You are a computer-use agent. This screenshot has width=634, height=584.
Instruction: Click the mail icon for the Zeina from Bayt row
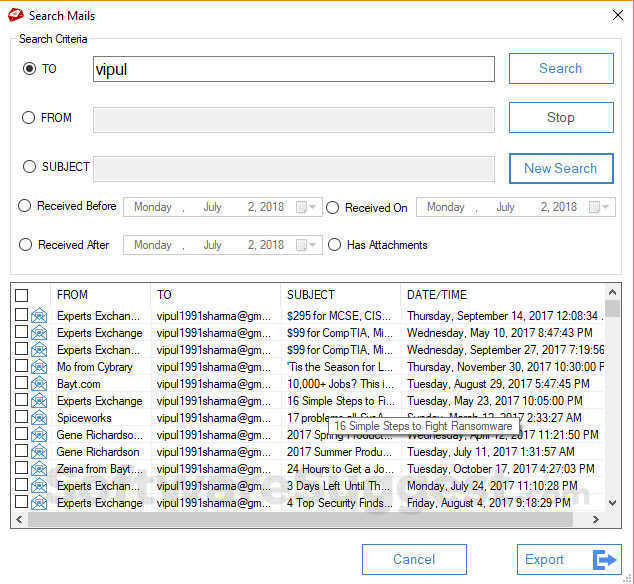click(39, 469)
